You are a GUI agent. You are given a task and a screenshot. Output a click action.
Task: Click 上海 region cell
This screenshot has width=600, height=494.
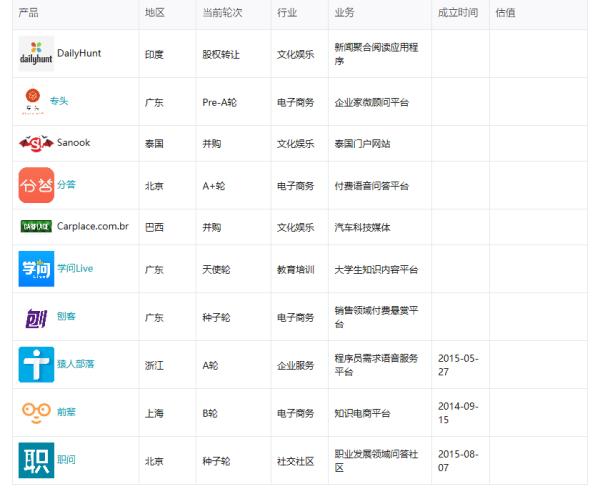(154, 413)
